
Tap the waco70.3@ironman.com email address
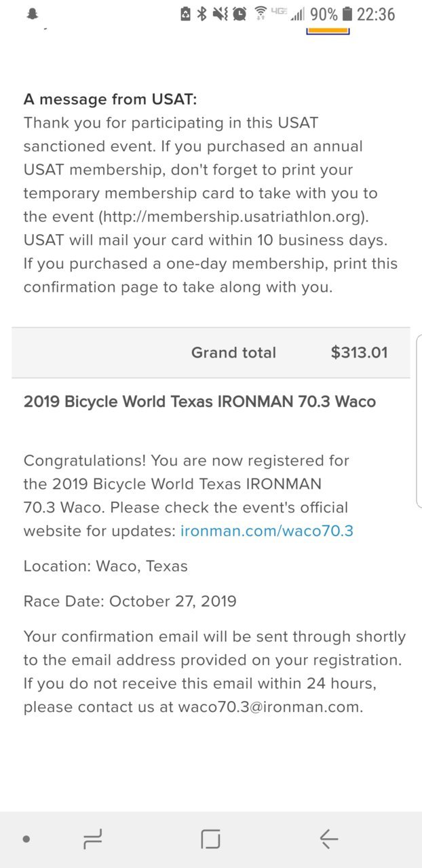pyautogui.click(x=269, y=707)
